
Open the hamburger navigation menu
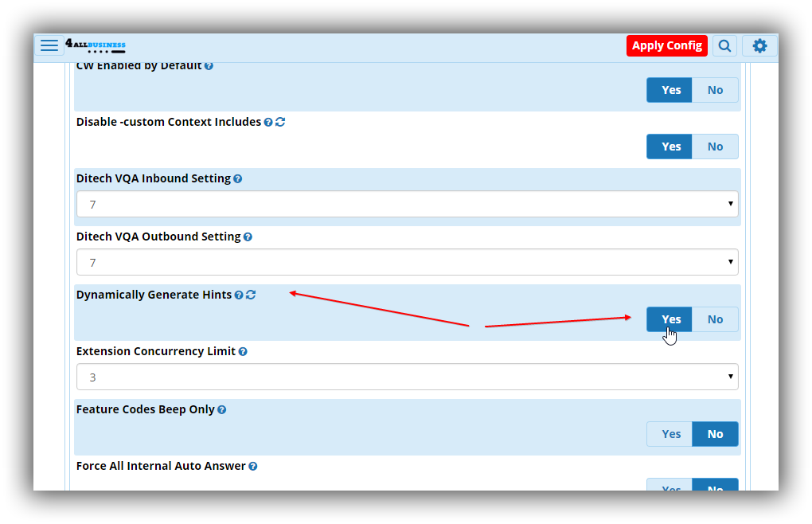point(49,45)
